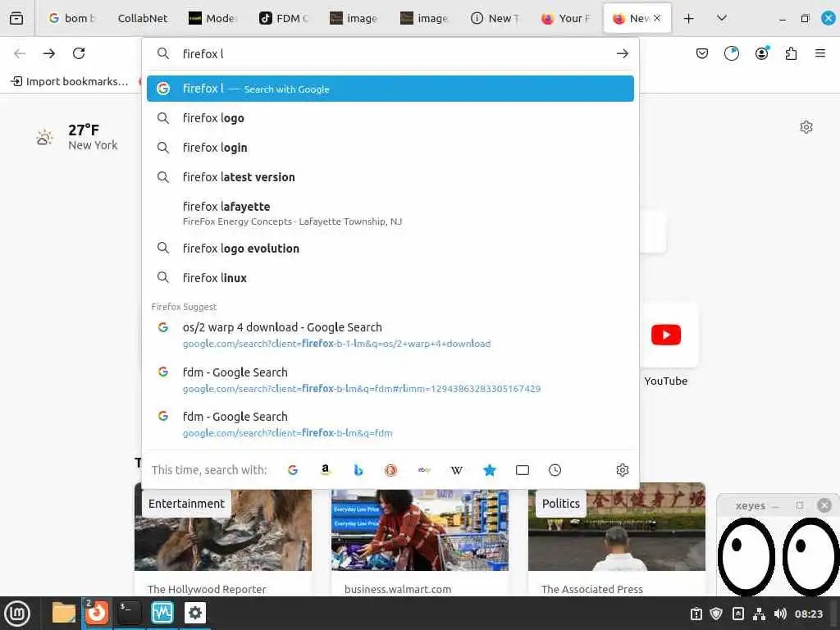The width and height of the screenshot is (840, 630).
Task: Search this time with eBay
Action: [x=424, y=470]
